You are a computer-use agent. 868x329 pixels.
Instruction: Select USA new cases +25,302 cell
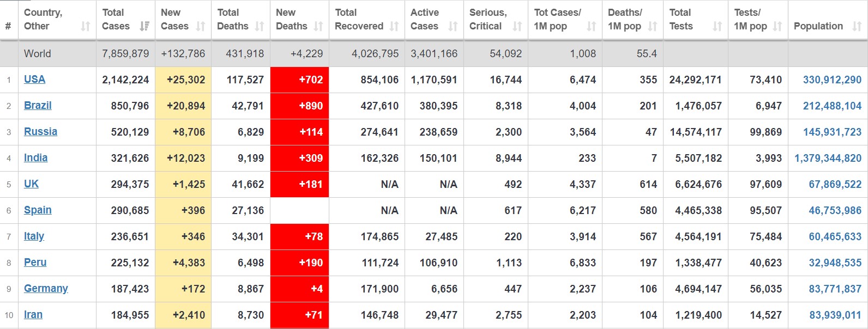(183, 80)
